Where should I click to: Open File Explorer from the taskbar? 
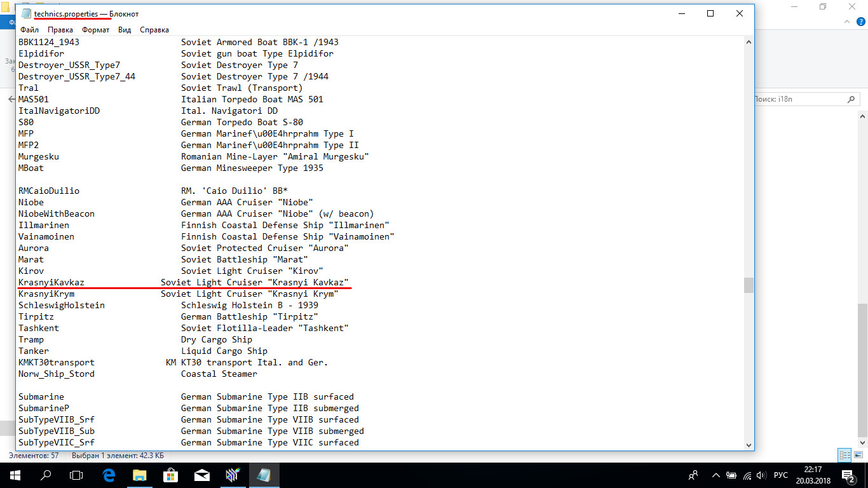140,475
